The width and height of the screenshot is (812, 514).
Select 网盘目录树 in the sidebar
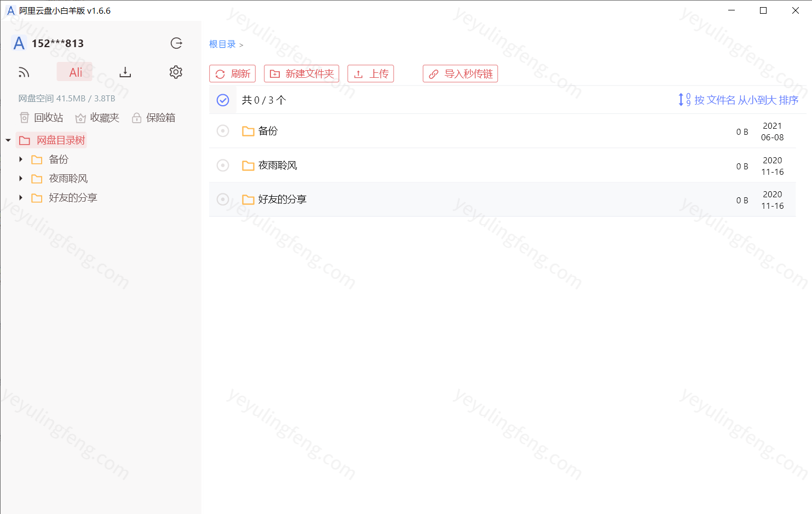[x=52, y=140]
